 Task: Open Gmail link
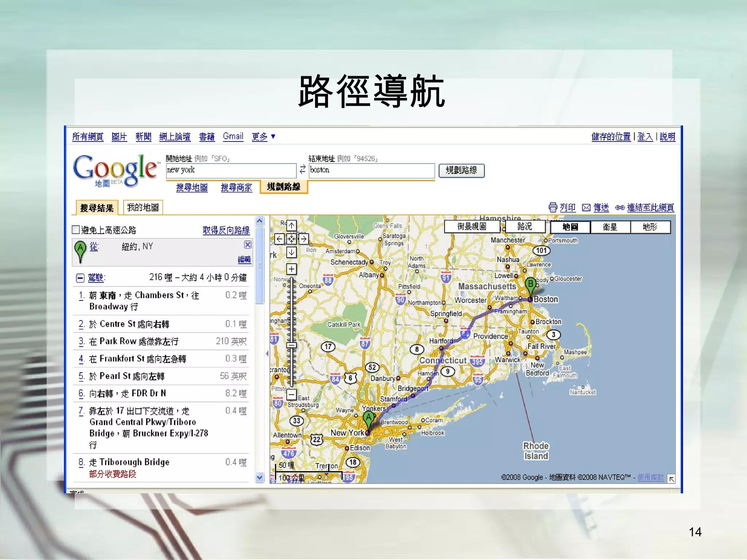coord(233,136)
